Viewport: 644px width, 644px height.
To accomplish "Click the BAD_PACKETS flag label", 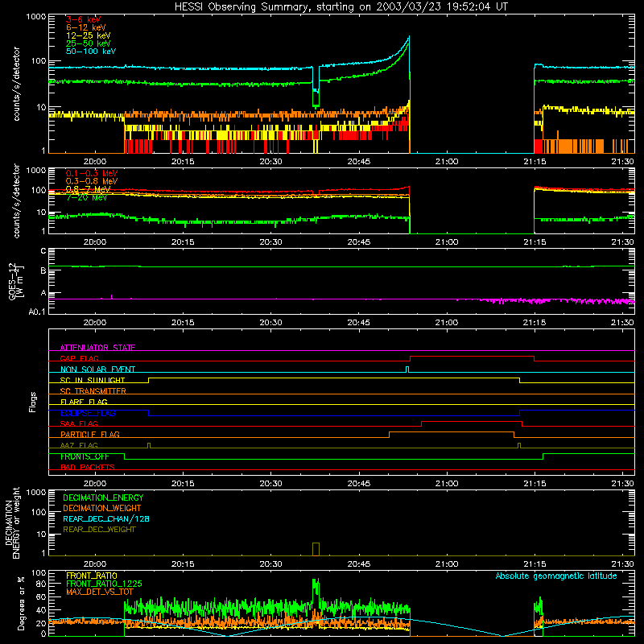I will [x=88, y=467].
